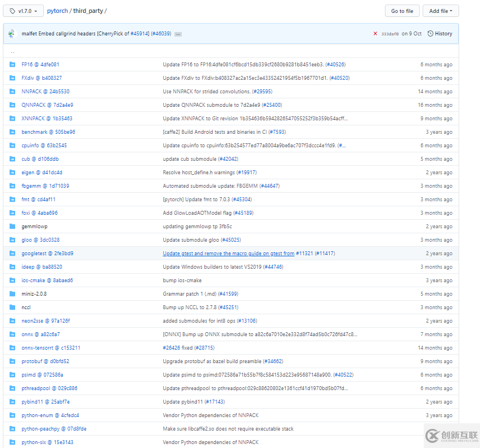Image resolution: width=480 pixels, height=448 pixels.
Task: Open the v1.7.0 branch selector dropdown
Action: point(23,10)
